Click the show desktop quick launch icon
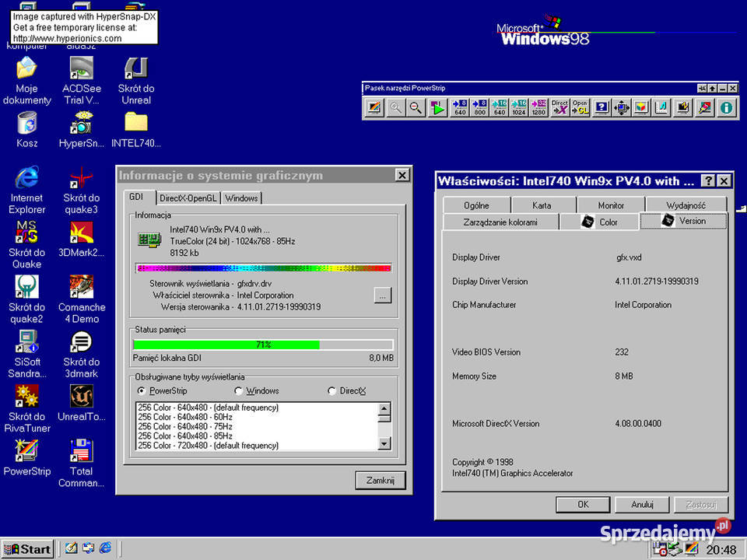This screenshot has width=747, height=560. pyautogui.click(x=71, y=548)
